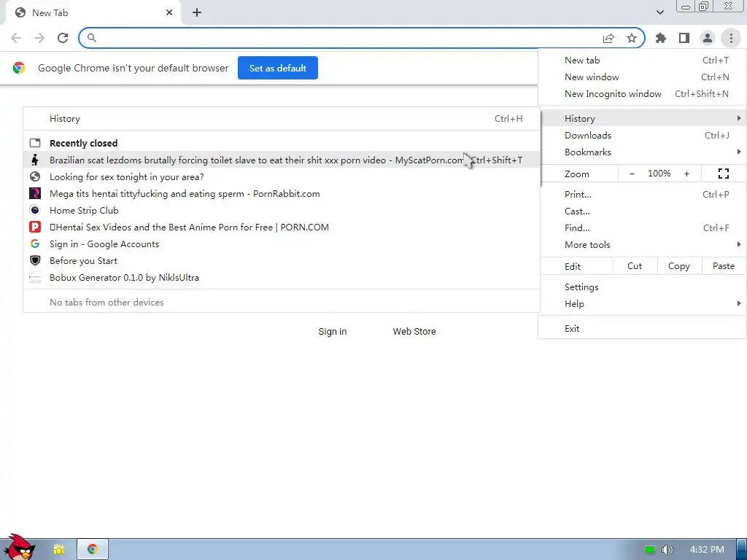Screen dimensions: 747x560
Task: Expand the Help submenu
Action: [x=642, y=304]
